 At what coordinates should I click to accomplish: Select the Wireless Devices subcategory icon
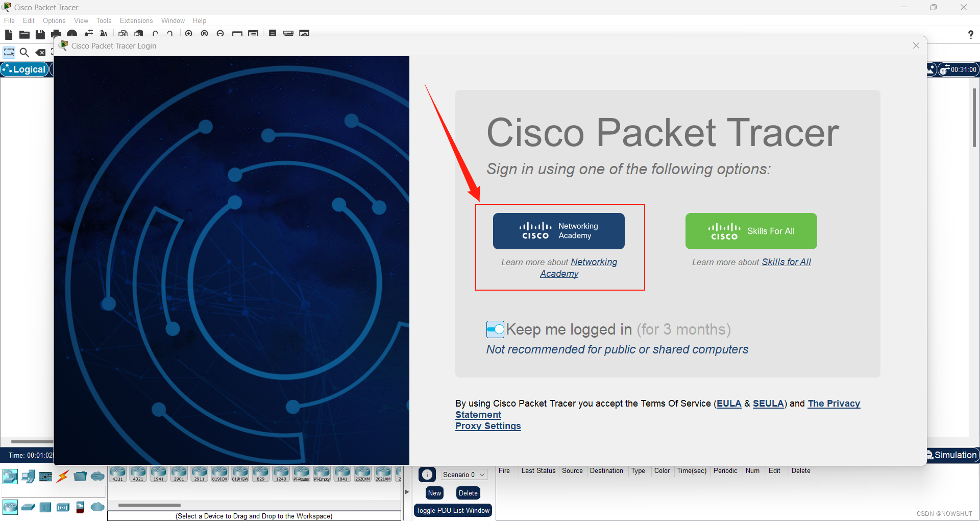(63, 507)
